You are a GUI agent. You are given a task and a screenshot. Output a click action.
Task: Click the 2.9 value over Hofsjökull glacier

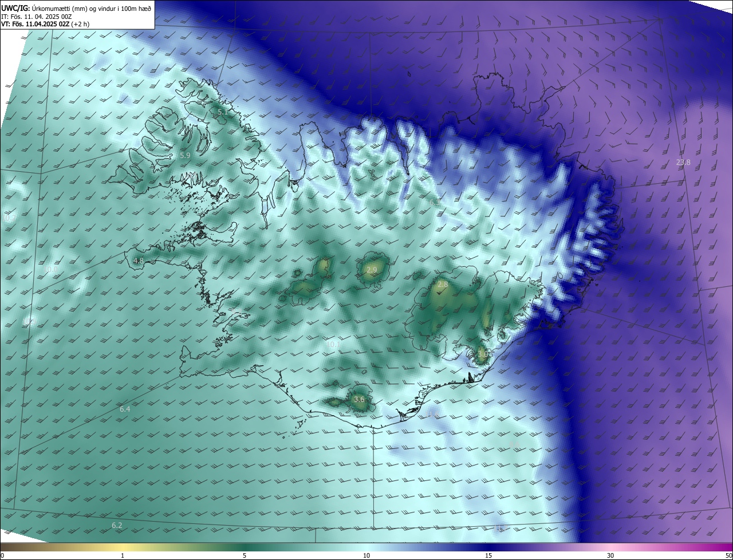tap(372, 270)
